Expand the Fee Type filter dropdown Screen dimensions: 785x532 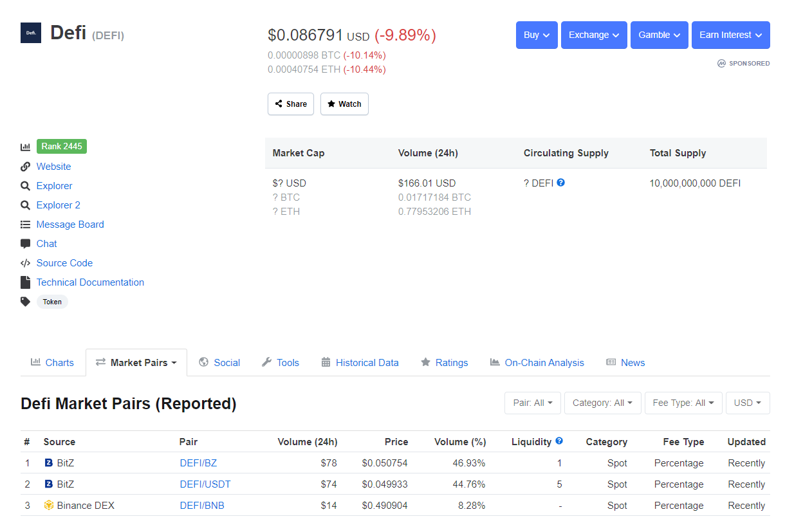(x=683, y=403)
